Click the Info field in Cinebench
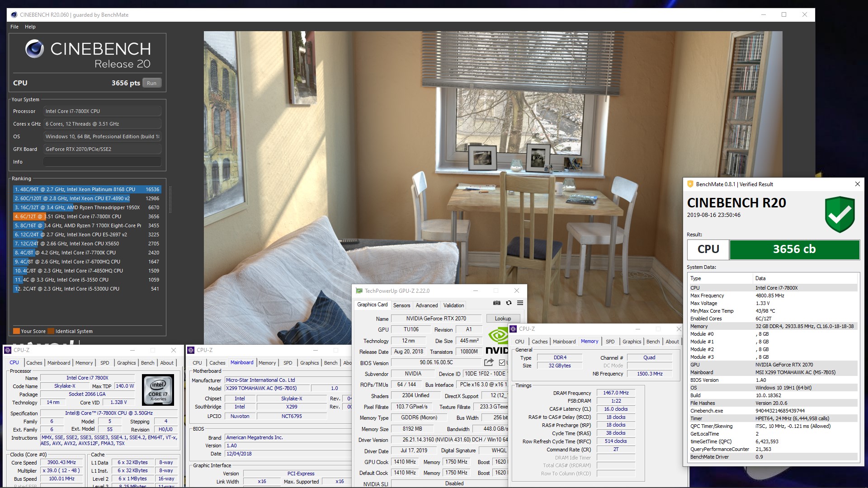Viewport: 868px width, 488px height. (102, 162)
